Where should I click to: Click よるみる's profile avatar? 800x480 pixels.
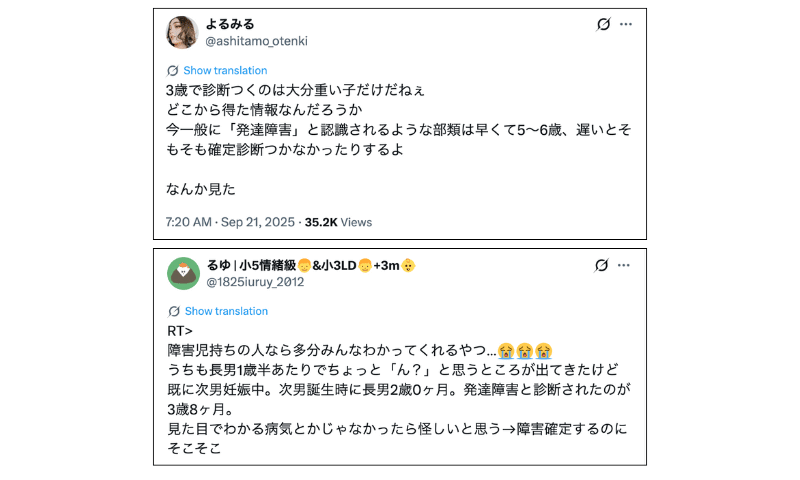tap(182, 32)
